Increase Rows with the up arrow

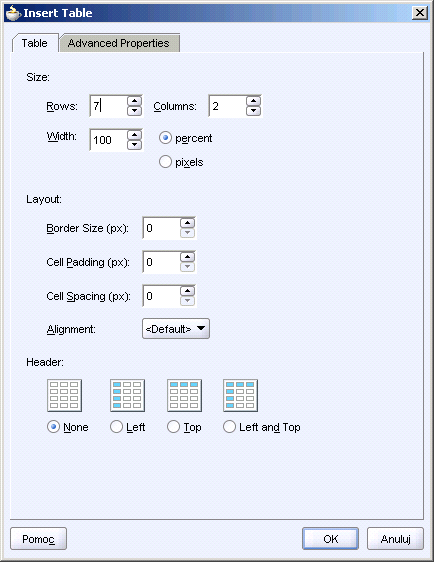pyautogui.click(x=134, y=101)
